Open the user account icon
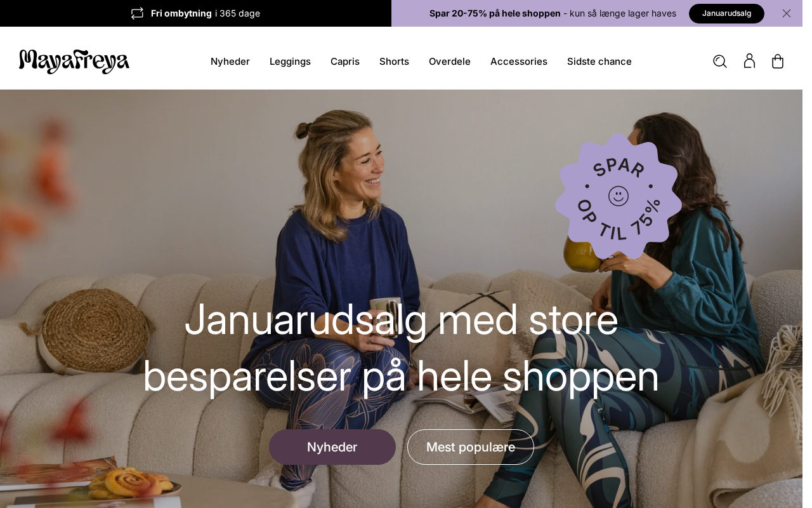This screenshot has height=508, width=812. (x=749, y=61)
